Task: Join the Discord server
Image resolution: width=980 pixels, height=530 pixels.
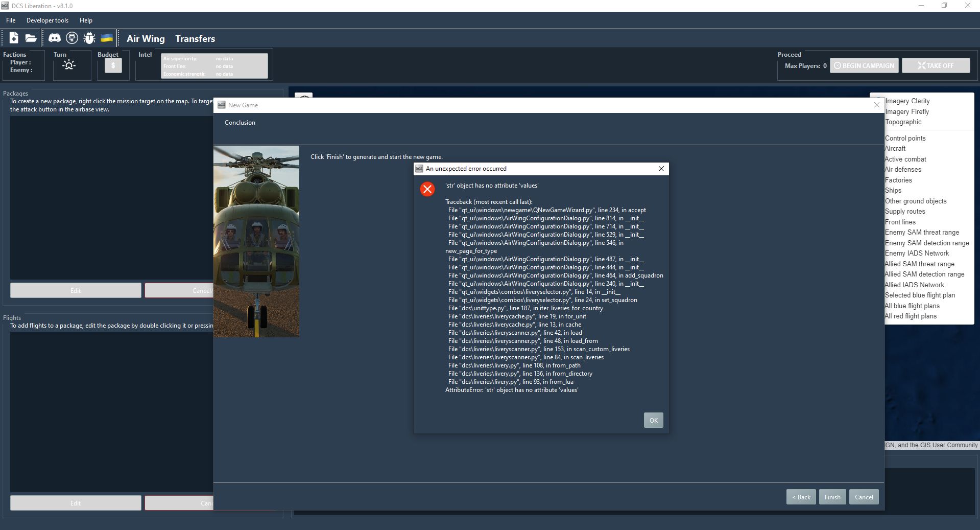Action: 55,38
